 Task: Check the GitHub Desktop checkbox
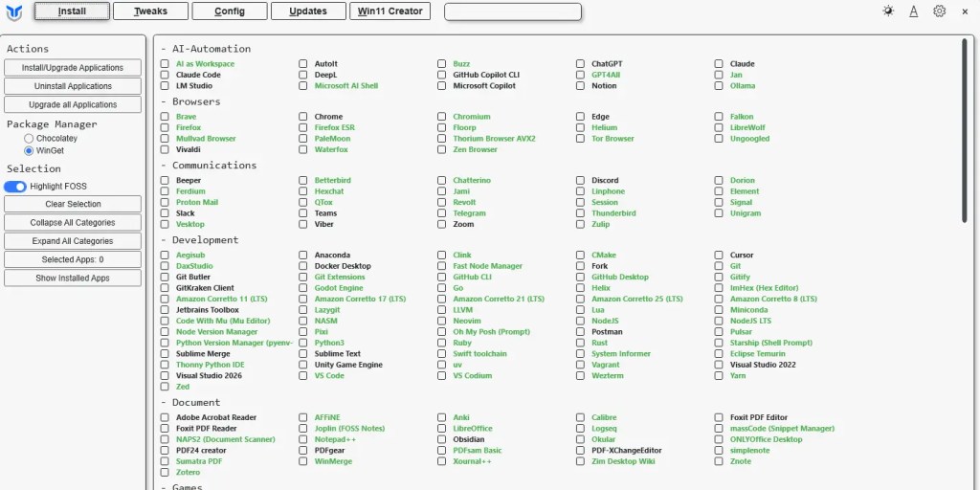pyautogui.click(x=581, y=277)
